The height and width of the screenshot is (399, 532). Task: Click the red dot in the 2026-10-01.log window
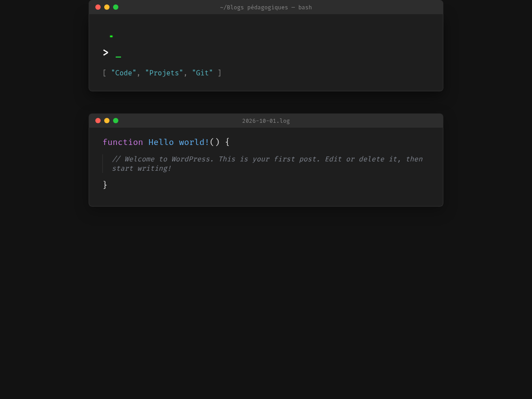click(98, 121)
